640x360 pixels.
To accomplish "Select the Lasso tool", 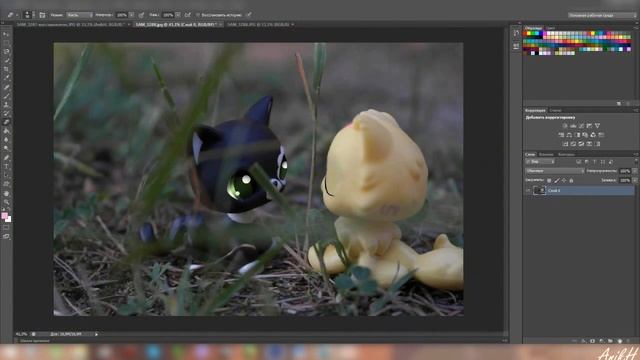I will [6, 52].
